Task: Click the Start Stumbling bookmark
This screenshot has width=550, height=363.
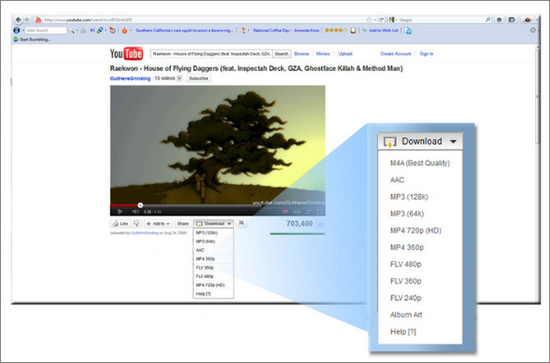Action: pyautogui.click(x=32, y=39)
